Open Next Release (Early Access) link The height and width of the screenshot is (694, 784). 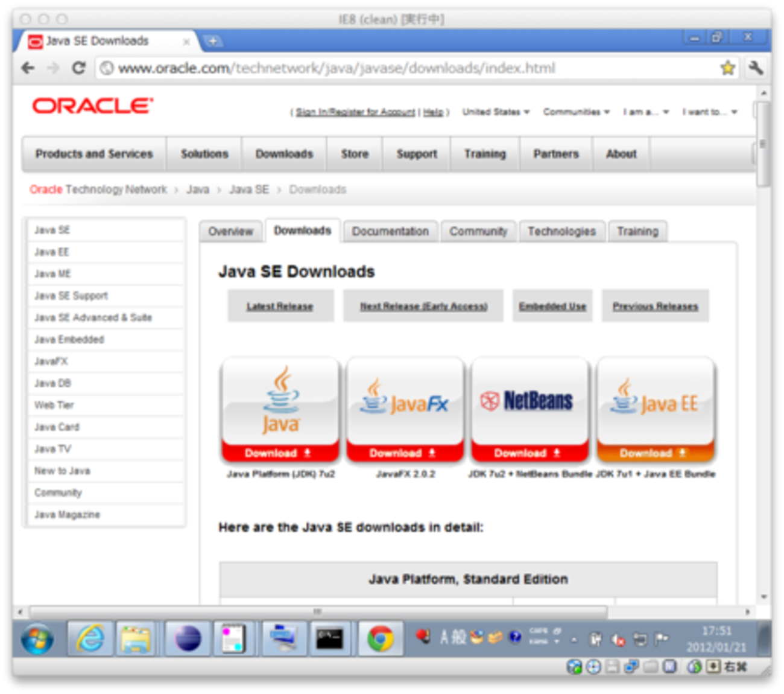coord(423,306)
